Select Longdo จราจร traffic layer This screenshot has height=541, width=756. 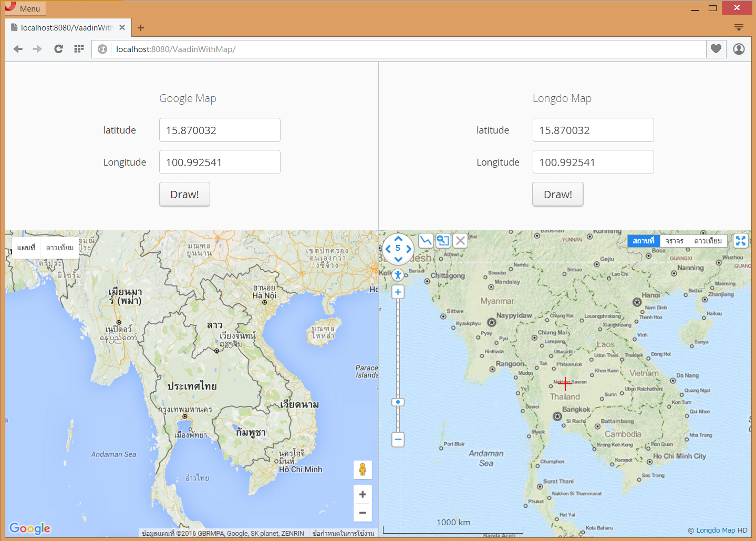click(x=675, y=241)
